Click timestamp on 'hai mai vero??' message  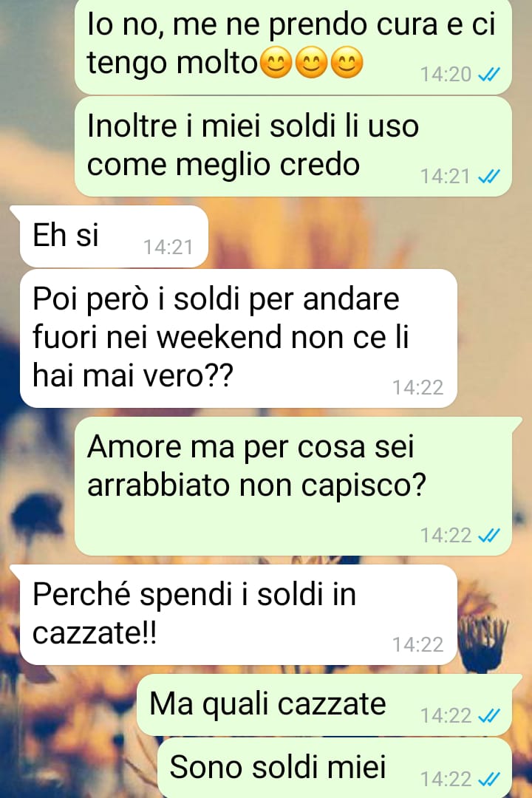[x=418, y=388]
